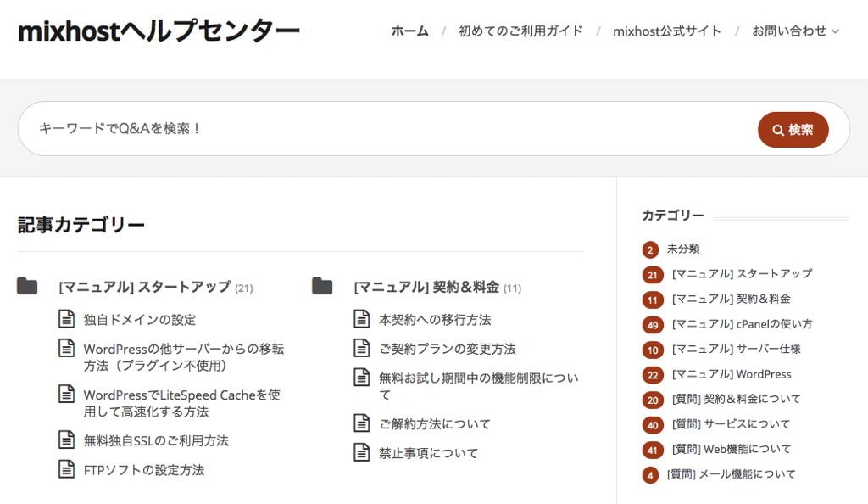This screenshot has height=504, width=868.
Task: Click the count badge 22 beside WordPress
Action: coord(653,376)
